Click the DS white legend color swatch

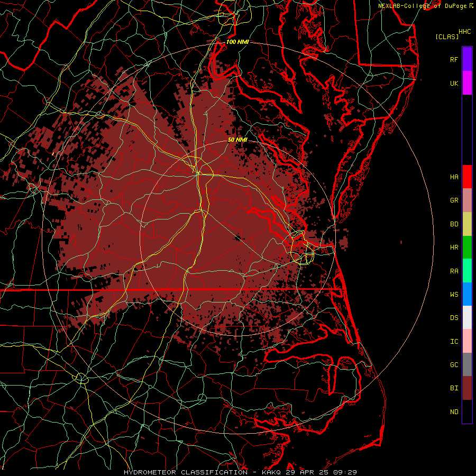467,317
